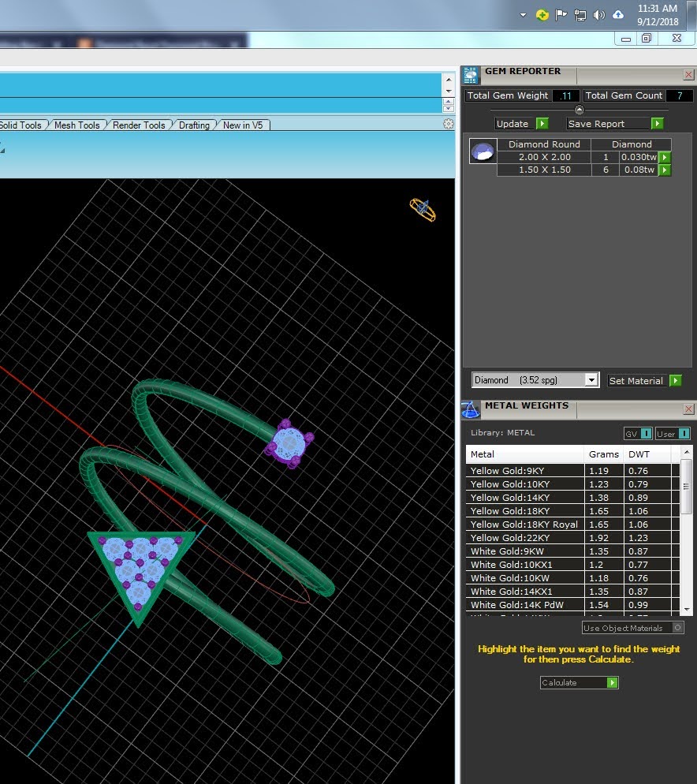Click the green arrow beside Update
The image size is (697, 784).
tap(542, 124)
